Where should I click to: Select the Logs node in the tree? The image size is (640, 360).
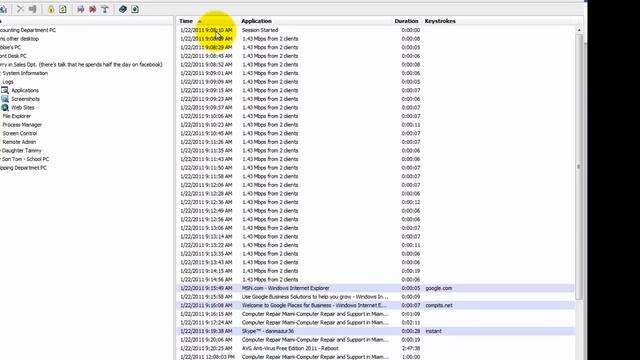[x=8, y=82]
